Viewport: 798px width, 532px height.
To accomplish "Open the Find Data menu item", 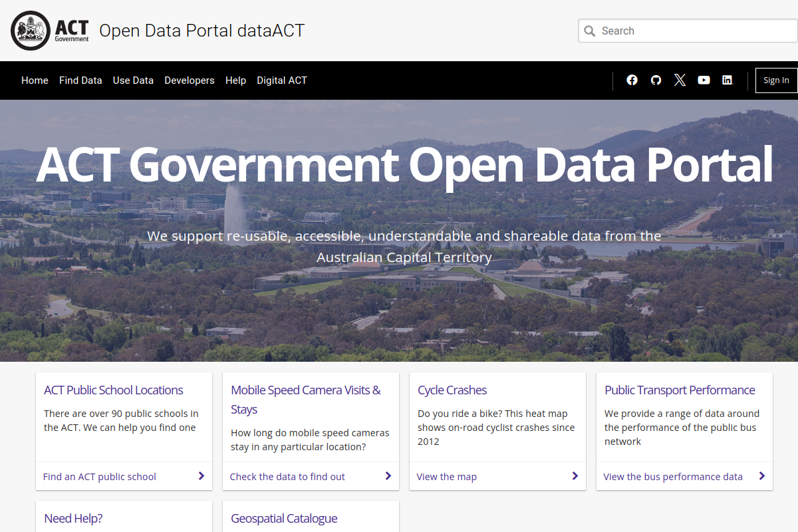I will point(80,80).
